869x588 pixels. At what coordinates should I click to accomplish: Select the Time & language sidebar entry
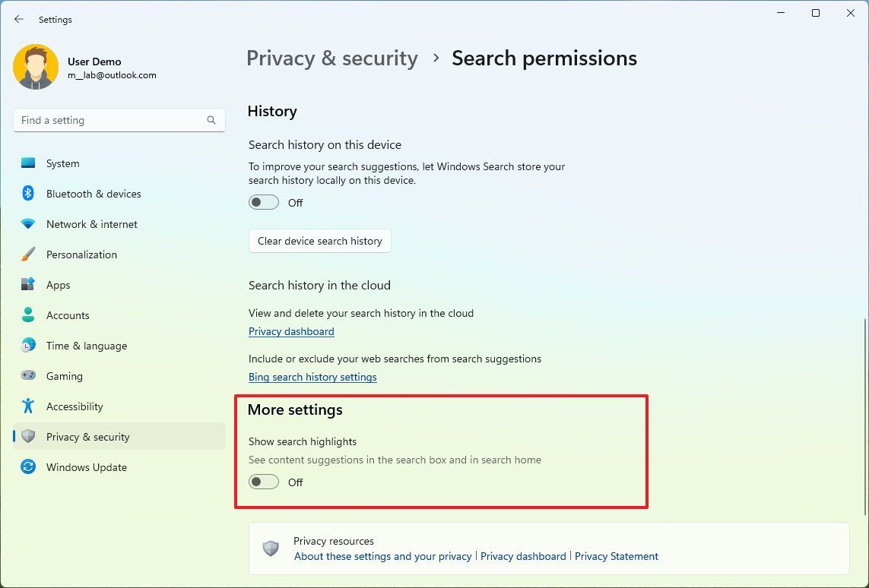pos(86,346)
